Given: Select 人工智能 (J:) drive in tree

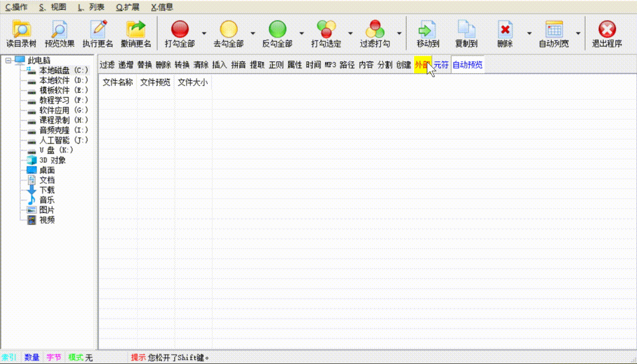Looking at the screenshot, I should coord(58,140).
